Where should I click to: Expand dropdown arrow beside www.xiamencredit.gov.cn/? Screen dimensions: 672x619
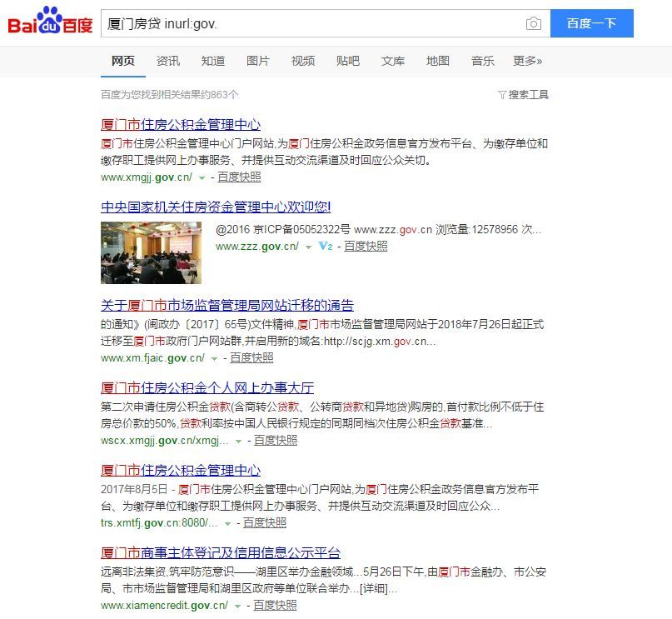(238, 607)
